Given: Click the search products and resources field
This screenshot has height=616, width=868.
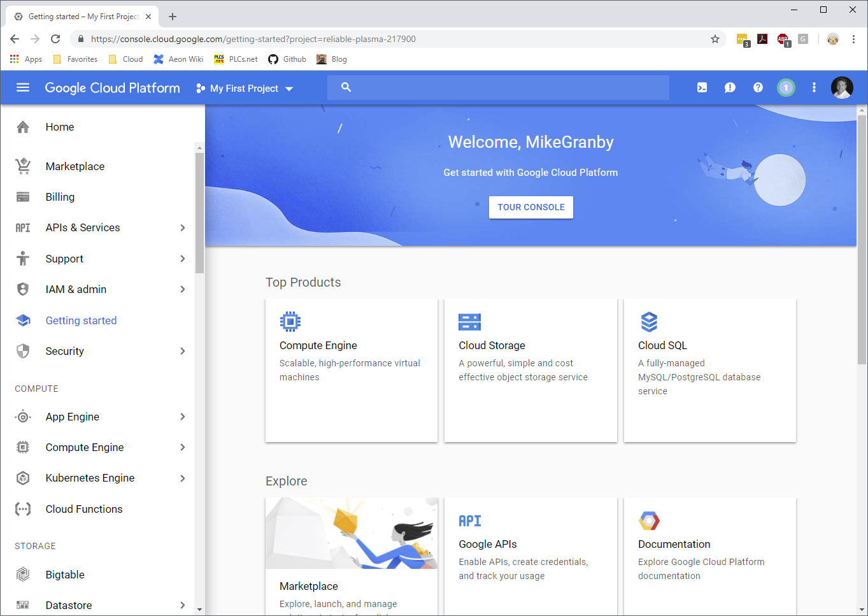Looking at the screenshot, I should (x=498, y=87).
